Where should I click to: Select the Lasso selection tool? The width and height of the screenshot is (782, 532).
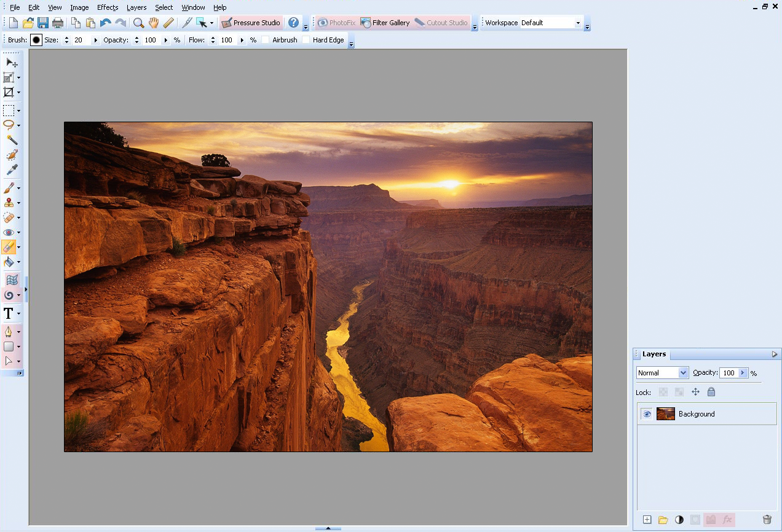tap(9, 125)
